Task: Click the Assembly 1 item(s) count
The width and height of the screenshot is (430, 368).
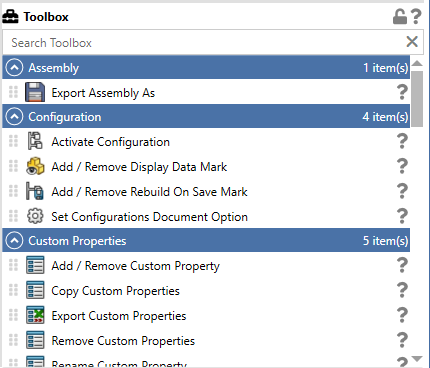Action: (386, 68)
